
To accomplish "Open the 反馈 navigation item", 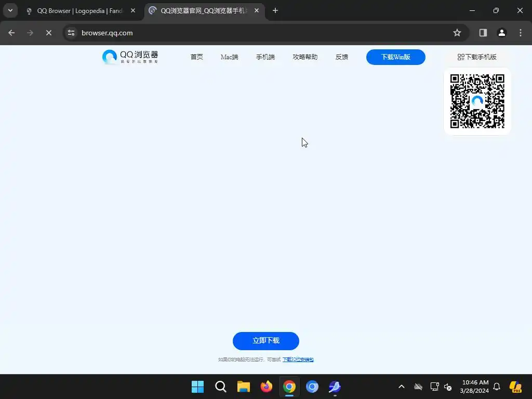I will pos(342,57).
